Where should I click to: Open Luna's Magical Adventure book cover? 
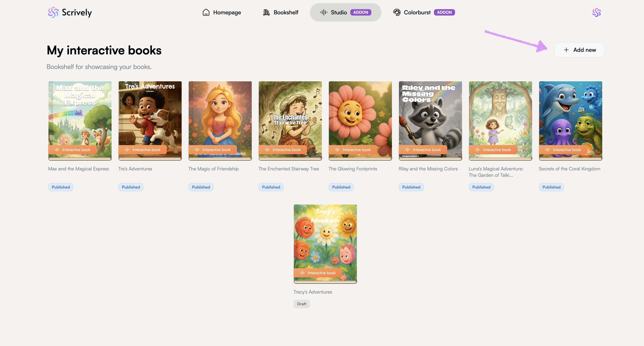pyautogui.click(x=500, y=115)
